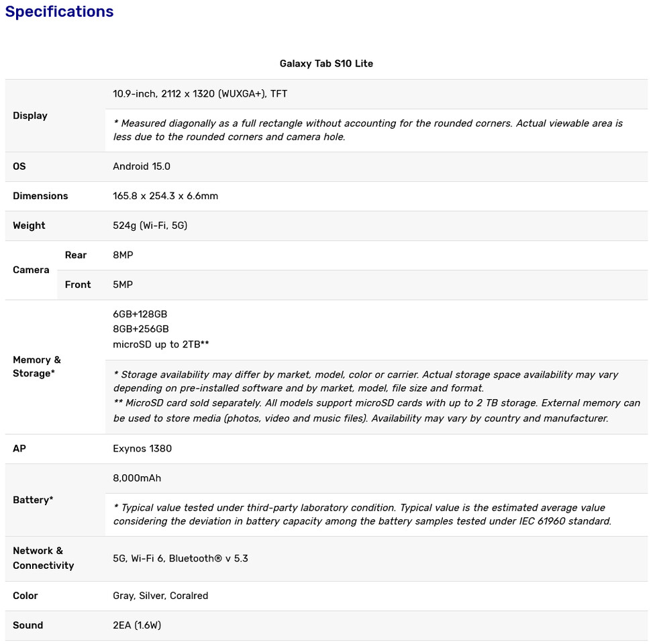Click the 8GB+256GB storage option text
This screenshot has width=655, height=644.
[x=141, y=329]
